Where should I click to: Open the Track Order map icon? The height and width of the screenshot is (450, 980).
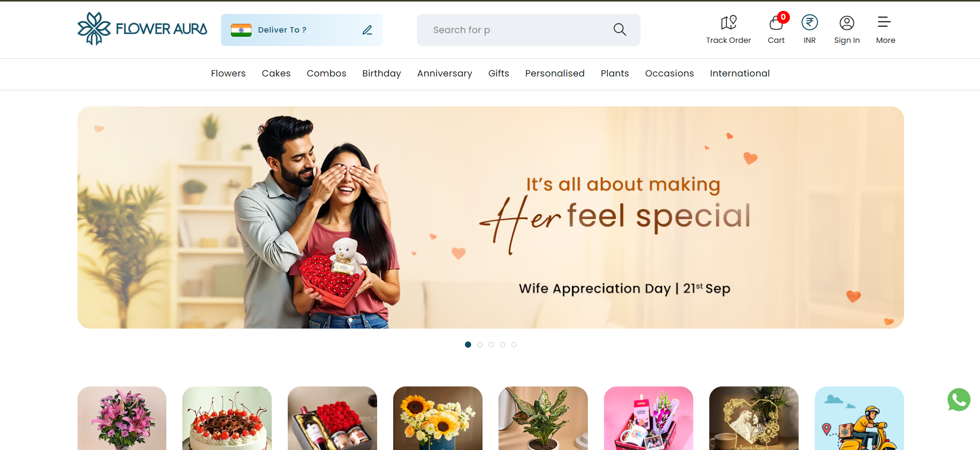[728, 23]
